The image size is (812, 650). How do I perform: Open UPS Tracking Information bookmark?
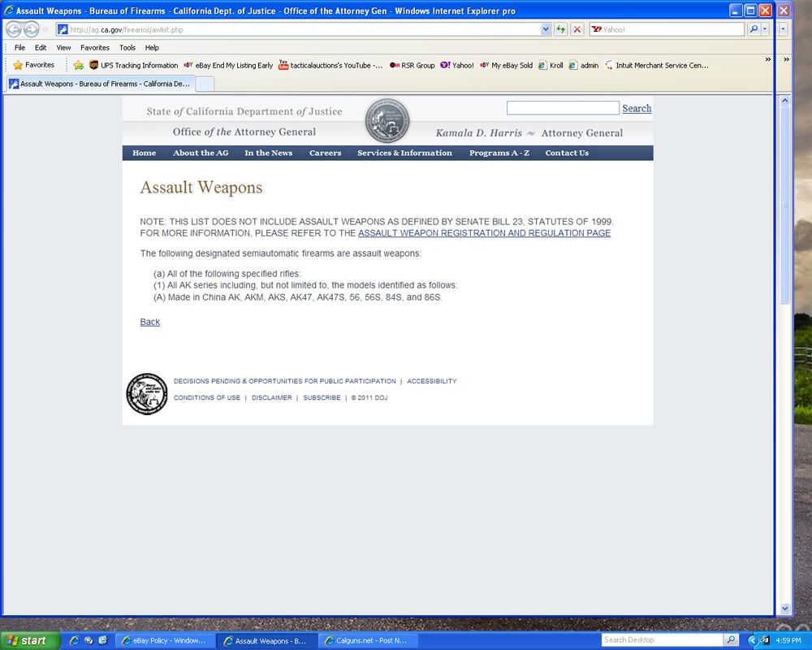[133, 65]
